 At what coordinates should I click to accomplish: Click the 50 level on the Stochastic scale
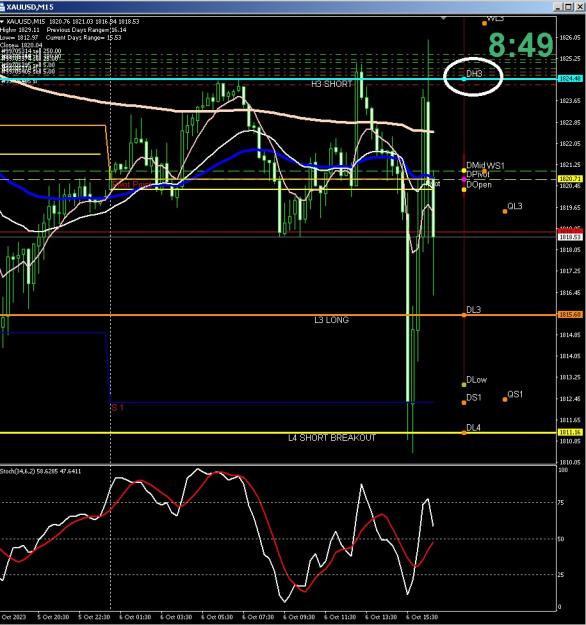(x=561, y=539)
